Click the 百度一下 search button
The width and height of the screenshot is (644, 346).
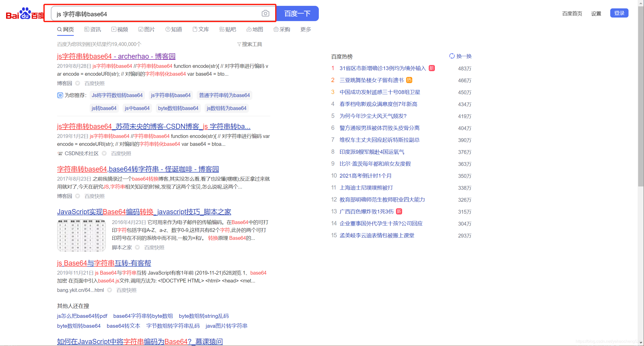pyautogui.click(x=297, y=13)
